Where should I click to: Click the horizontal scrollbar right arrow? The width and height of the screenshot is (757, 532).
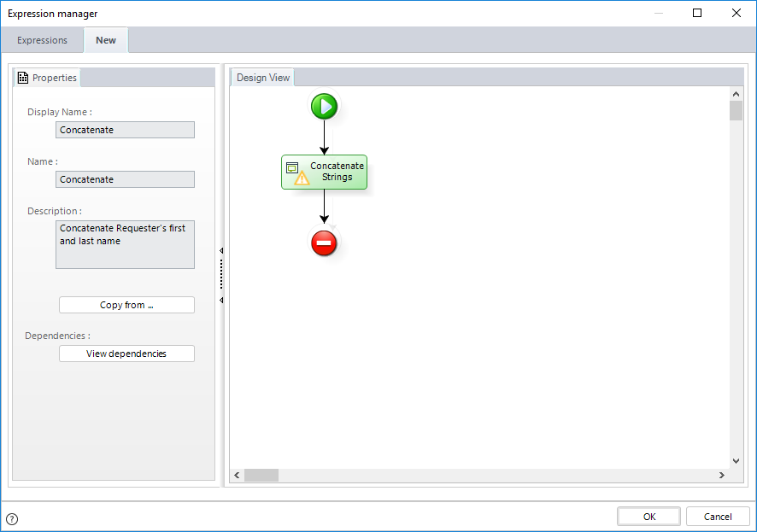[722, 475]
